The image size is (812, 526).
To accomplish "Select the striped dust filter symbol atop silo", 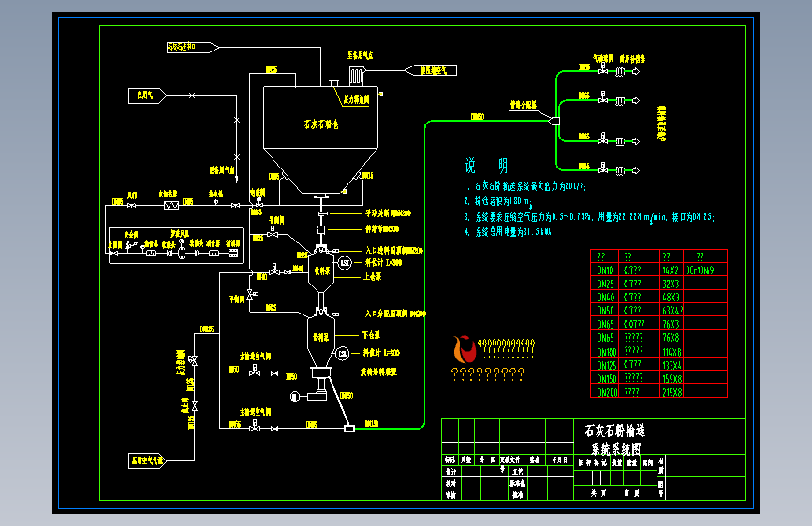I will [x=357, y=76].
